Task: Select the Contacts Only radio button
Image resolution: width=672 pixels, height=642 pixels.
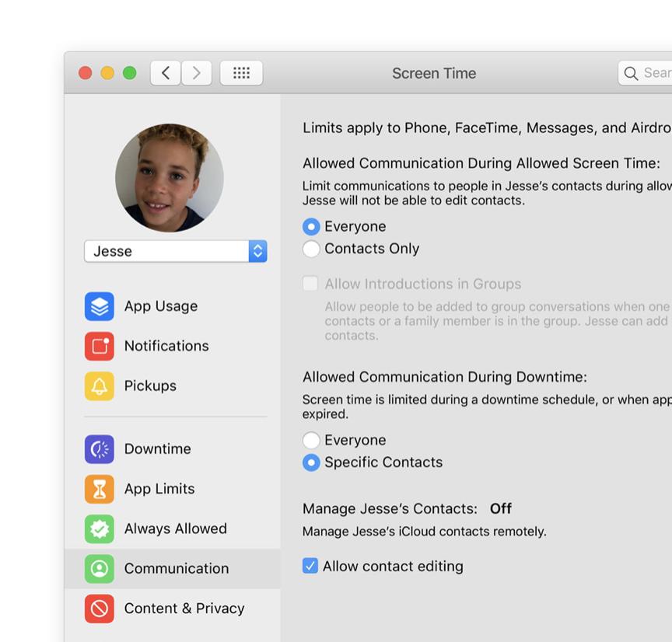Action: tap(311, 249)
